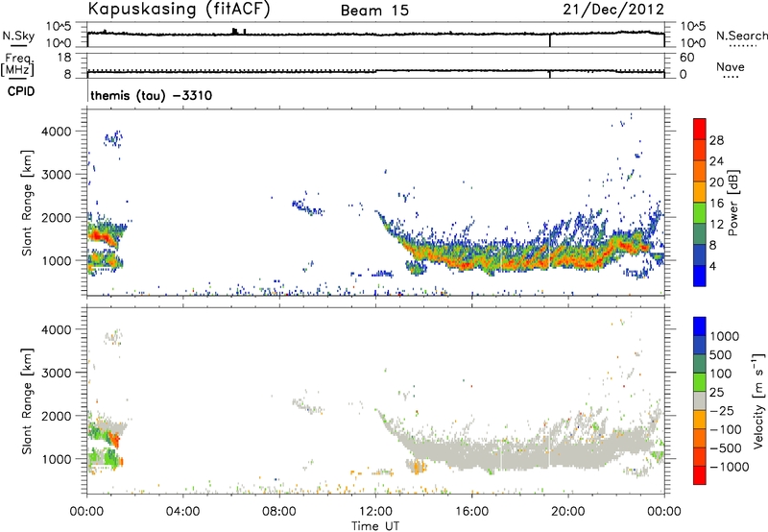This screenshot has height=532, width=768.
Task: Click the 'themis (tau) -3310' text
Action: pos(152,95)
